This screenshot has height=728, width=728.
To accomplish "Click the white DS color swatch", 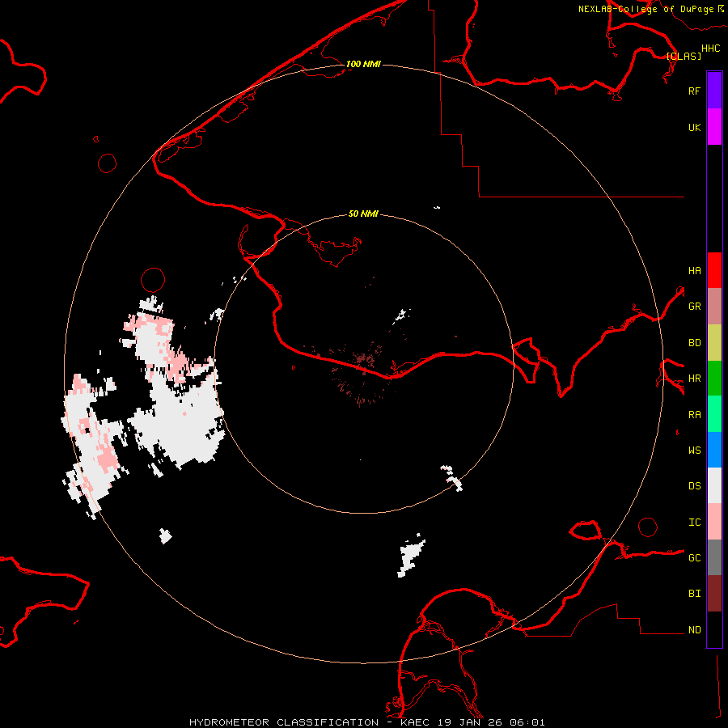I will click(x=714, y=485).
